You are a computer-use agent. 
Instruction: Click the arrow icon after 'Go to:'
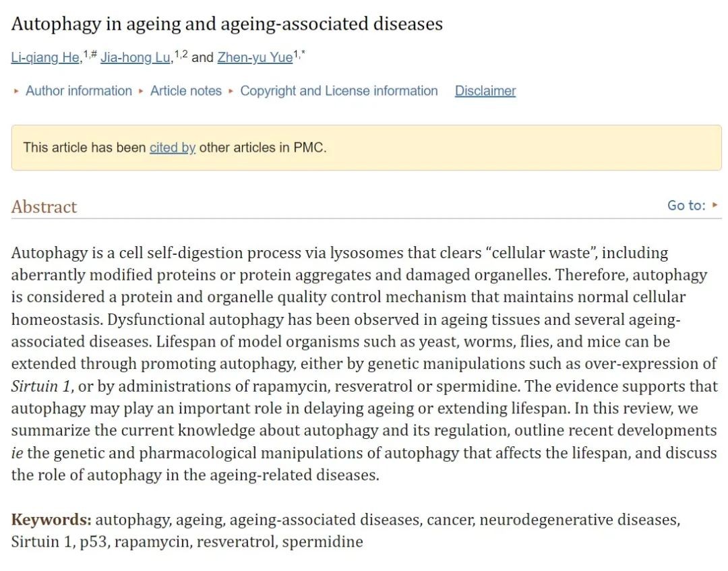715,205
